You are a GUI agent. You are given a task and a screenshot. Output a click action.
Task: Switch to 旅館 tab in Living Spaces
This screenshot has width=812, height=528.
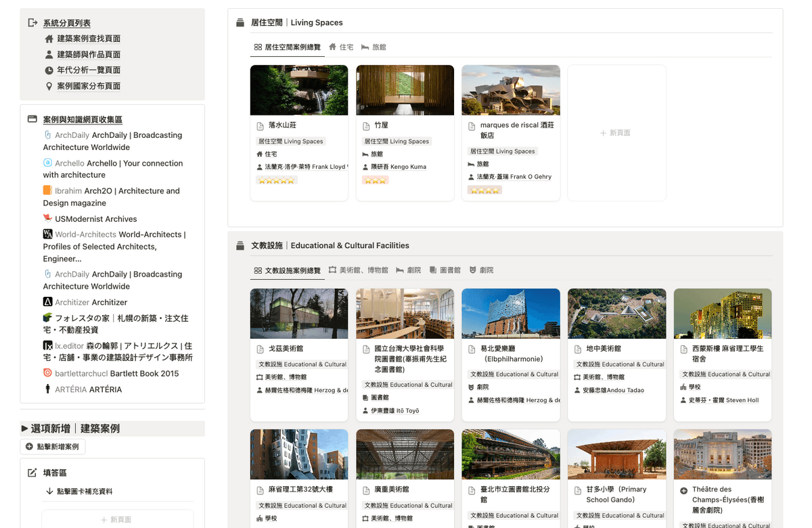point(374,47)
